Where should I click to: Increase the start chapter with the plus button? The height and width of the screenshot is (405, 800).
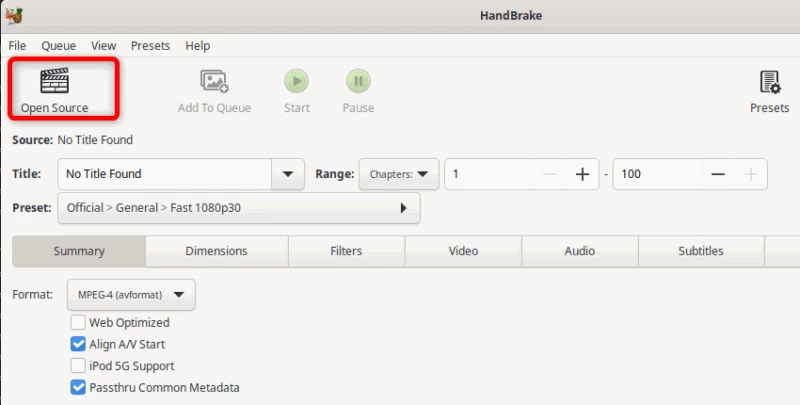582,174
